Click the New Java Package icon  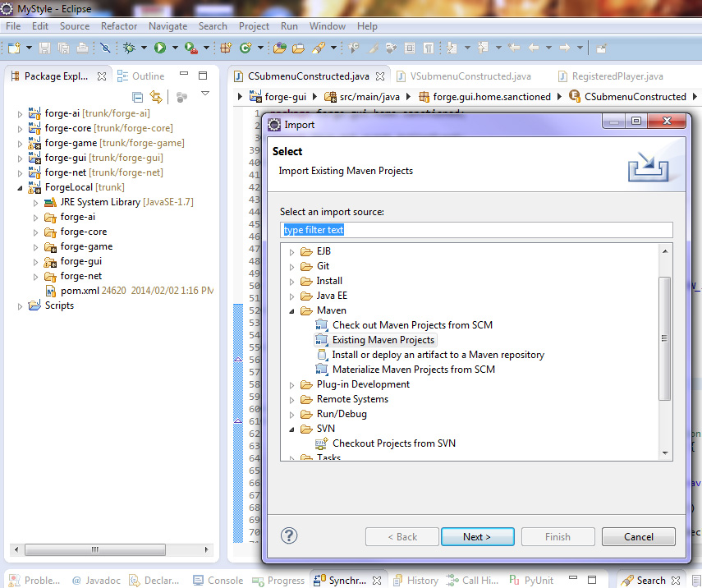click(x=226, y=48)
